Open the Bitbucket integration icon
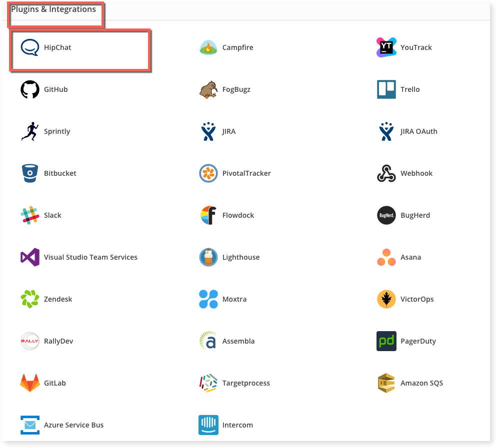 tap(29, 173)
